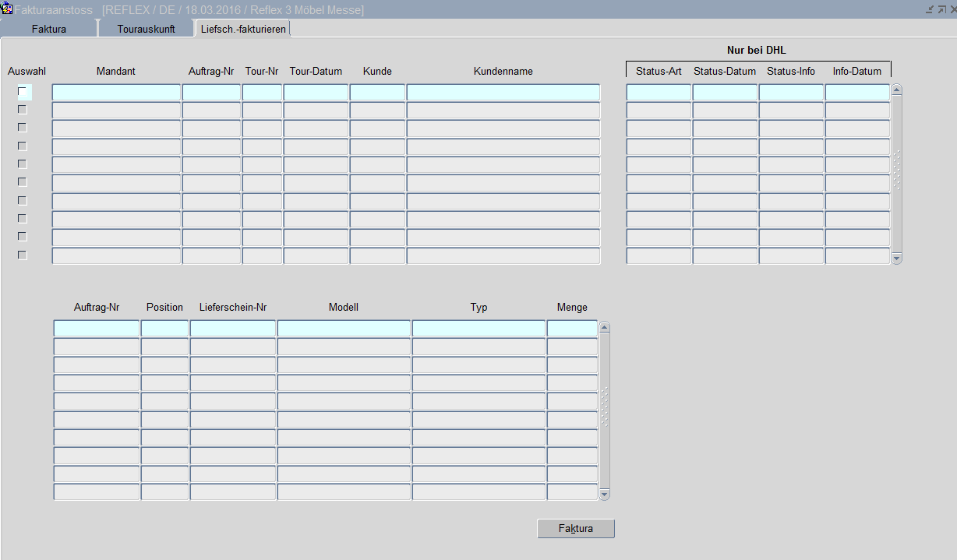Click down arrow of the upper table scrollbar
Image resolution: width=957 pixels, height=560 pixels.
(x=896, y=258)
